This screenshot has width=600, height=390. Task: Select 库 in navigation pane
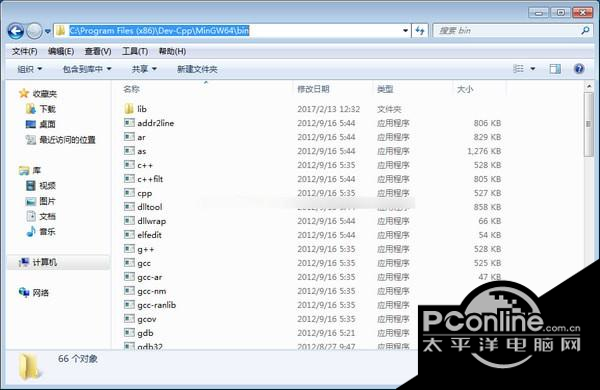tap(30, 170)
